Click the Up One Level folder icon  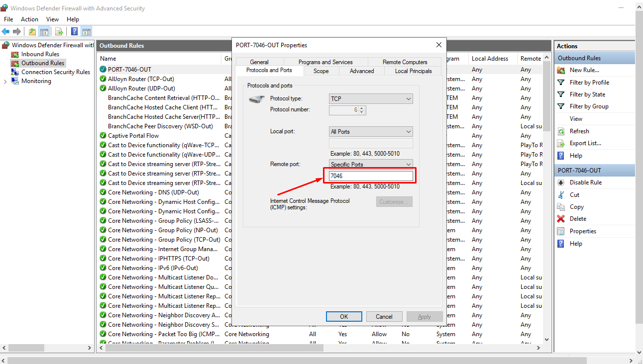pos(32,31)
